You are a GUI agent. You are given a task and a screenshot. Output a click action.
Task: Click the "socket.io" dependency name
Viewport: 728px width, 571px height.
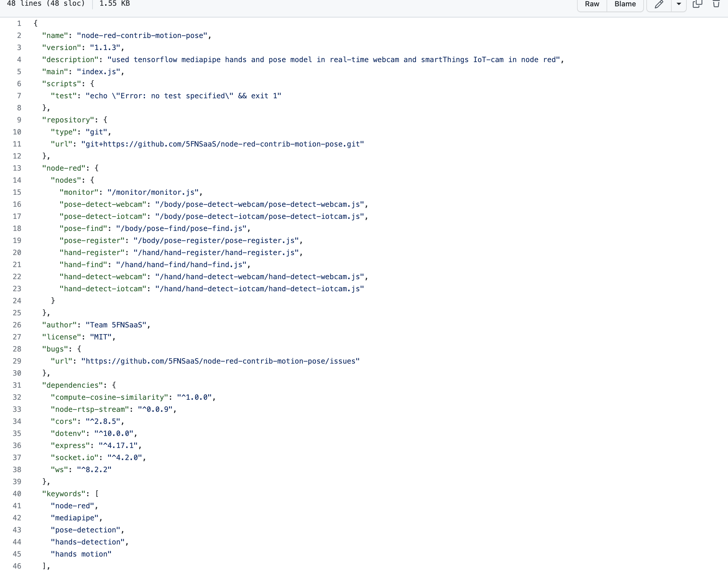click(x=74, y=457)
